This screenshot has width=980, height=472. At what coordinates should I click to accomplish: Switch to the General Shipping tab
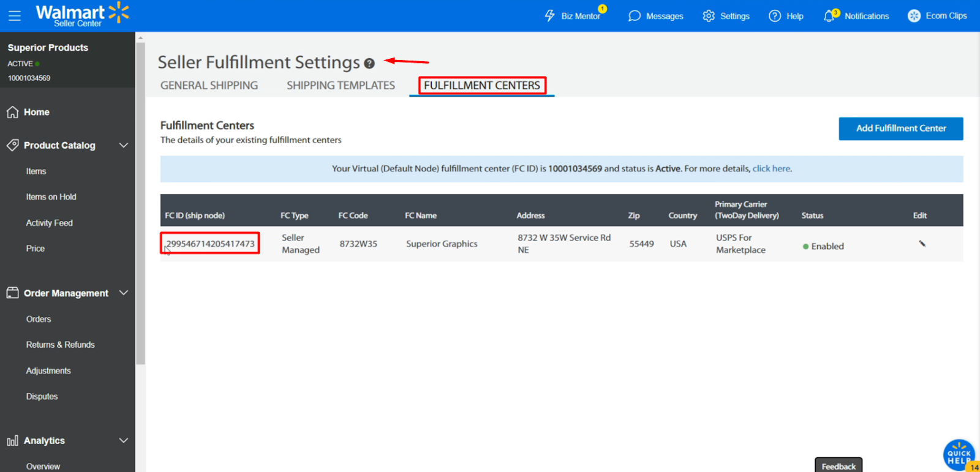pos(209,85)
